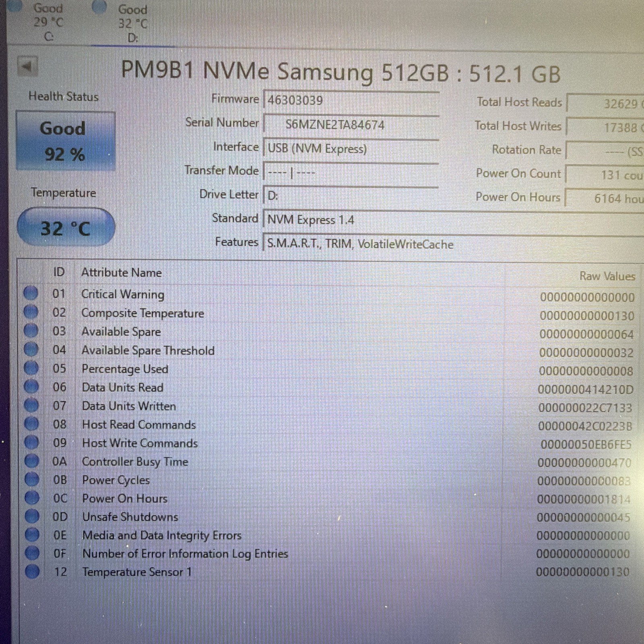Screen dimensions: 644x644
Task: Click the Good 92 % health status button
Action: (x=66, y=141)
